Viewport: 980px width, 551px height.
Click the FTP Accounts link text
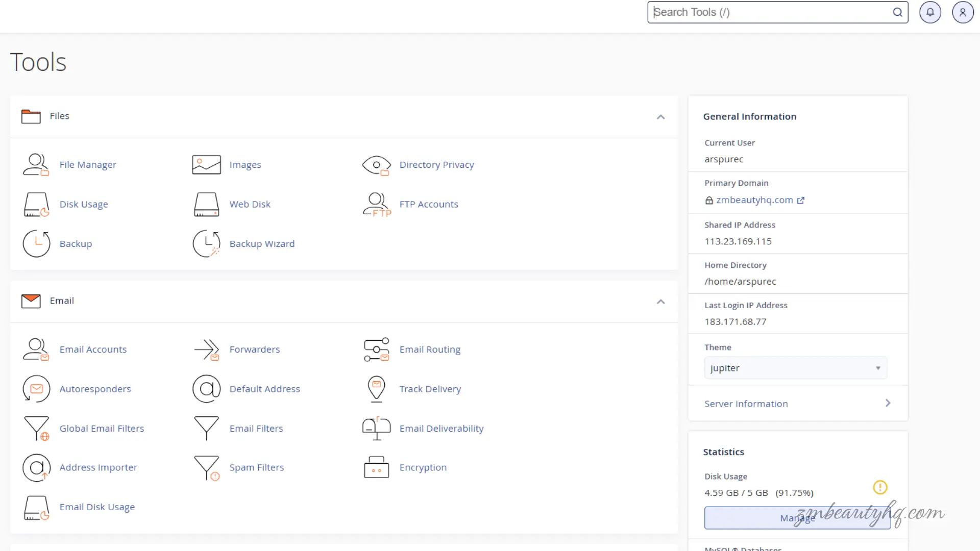point(429,204)
